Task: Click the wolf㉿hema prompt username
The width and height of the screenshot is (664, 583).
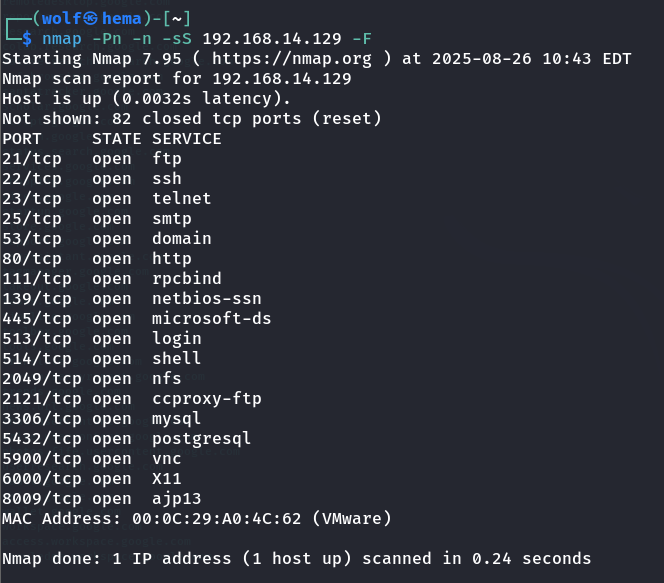Action: pyautogui.click(x=92, y=18)
